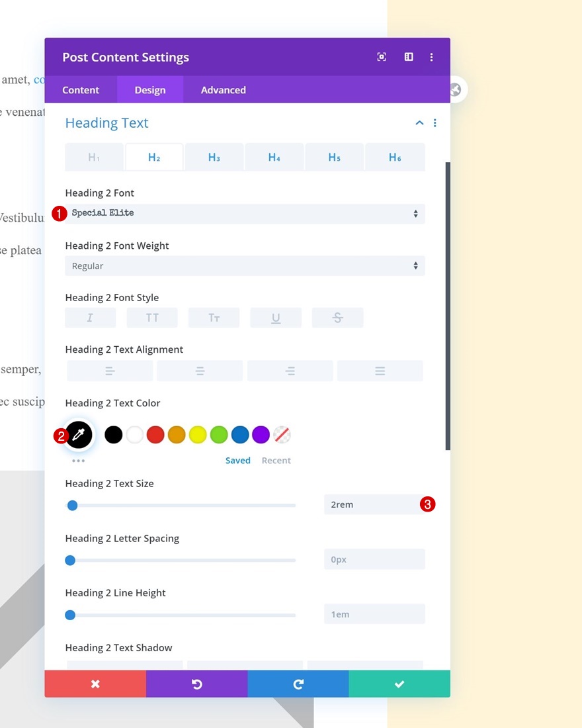Switch to the Content tab
Image resolution: width=582 pixels, height=728 pixels.
81,90
